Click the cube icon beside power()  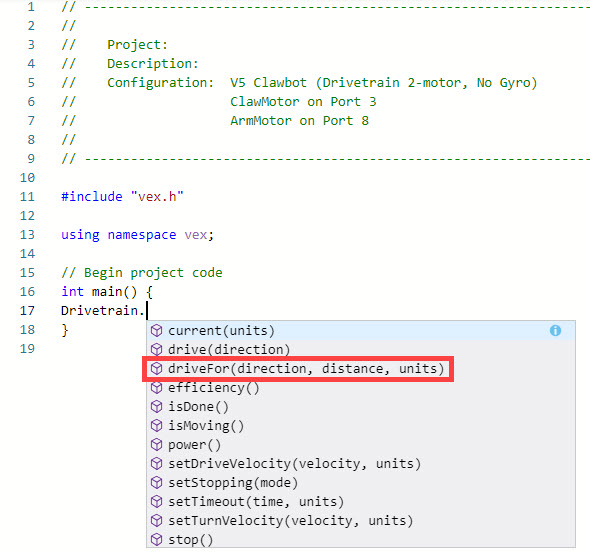click(157, 445)
